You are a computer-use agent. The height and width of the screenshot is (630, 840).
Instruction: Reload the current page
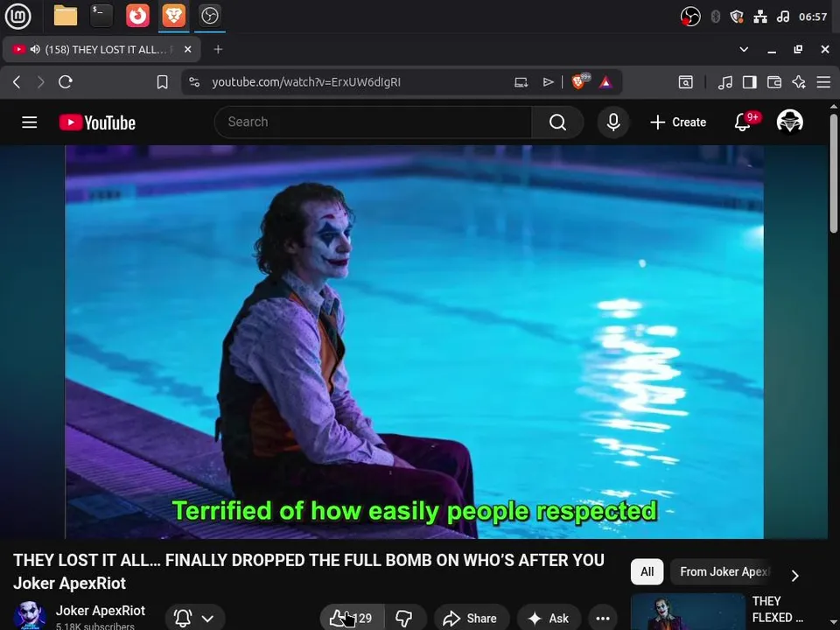point(66,82)
